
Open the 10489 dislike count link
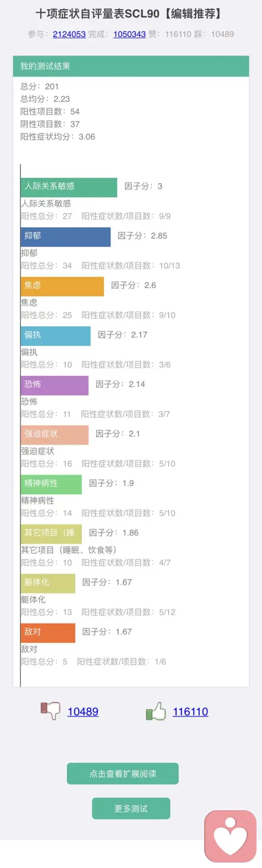[x=83, y=712]
